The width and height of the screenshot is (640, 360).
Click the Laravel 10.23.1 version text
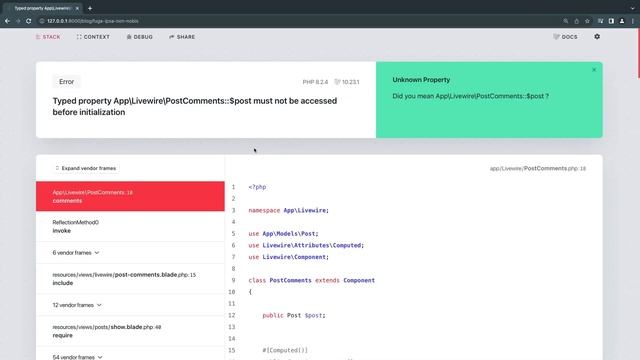pyautogui.click(x=347, y=82)
